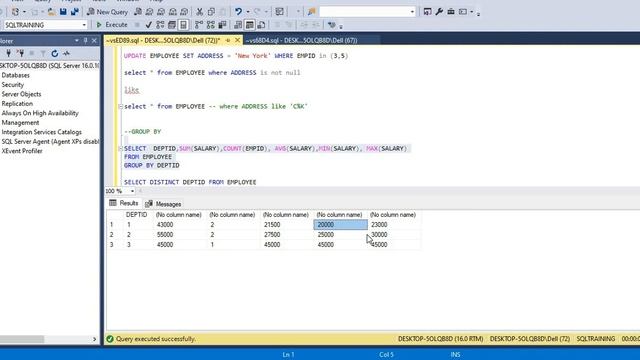The image size is (640, 360).
Task: Select Results to Grid option
Action: click(249, 25)
